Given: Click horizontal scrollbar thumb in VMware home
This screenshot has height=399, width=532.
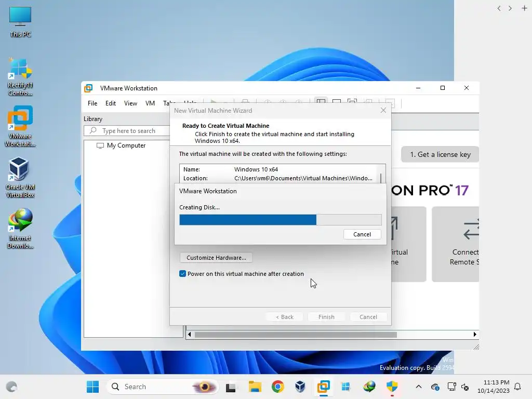Looking at the screenshot, I should point(296,335).
